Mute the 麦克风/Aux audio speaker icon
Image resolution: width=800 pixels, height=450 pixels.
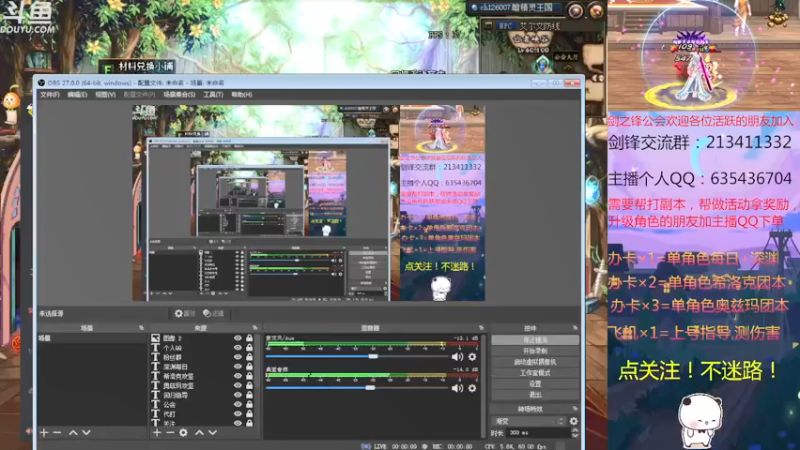point(457,357)
